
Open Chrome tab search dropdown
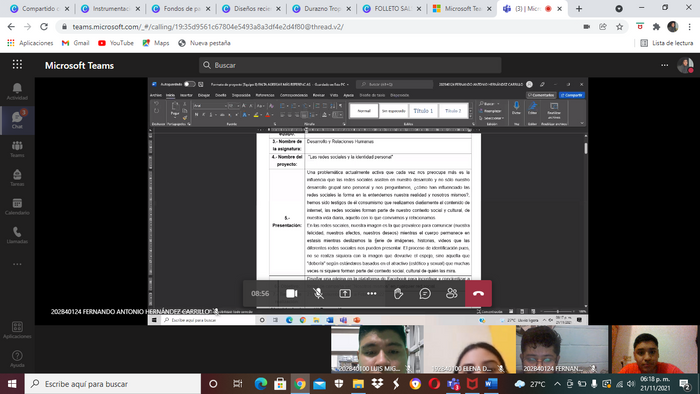pyautogui.click(x=619, y=8)
